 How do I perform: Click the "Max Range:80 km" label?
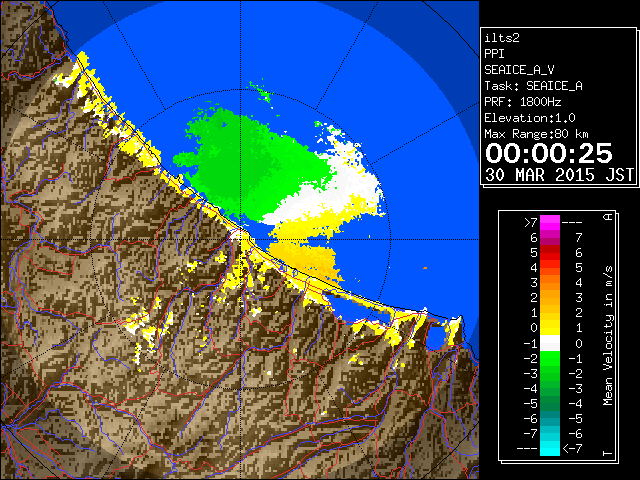coord(536,134)
